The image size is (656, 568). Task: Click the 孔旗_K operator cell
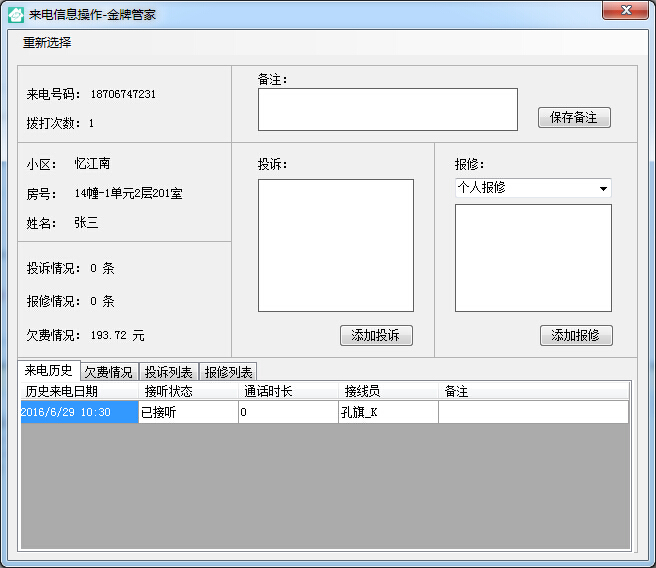(x=388, y=412)
